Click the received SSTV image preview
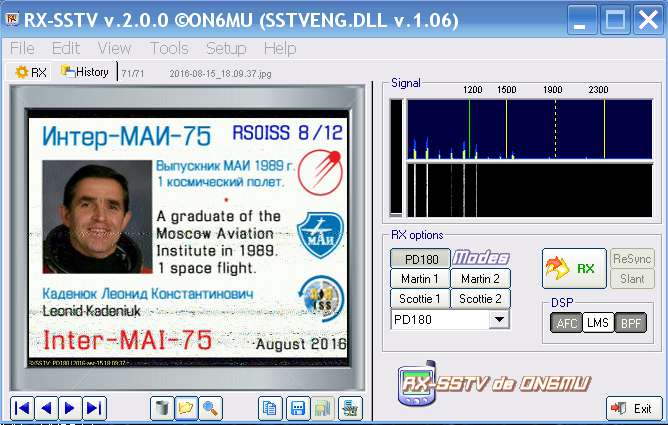Viewport: 668px width, 425px height. coord(188,238)
